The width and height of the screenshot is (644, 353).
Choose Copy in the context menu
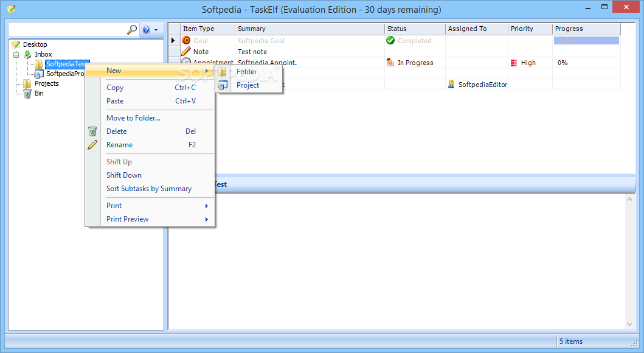(150, 88)
